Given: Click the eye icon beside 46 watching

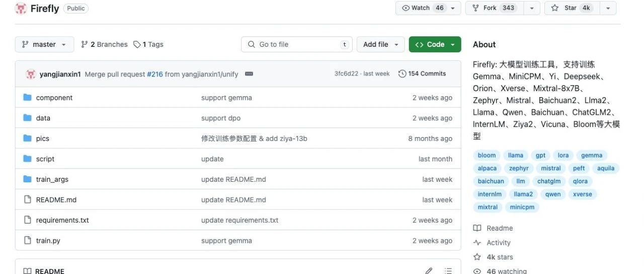Looking at the screenshot, I should (x=477, y=271).
